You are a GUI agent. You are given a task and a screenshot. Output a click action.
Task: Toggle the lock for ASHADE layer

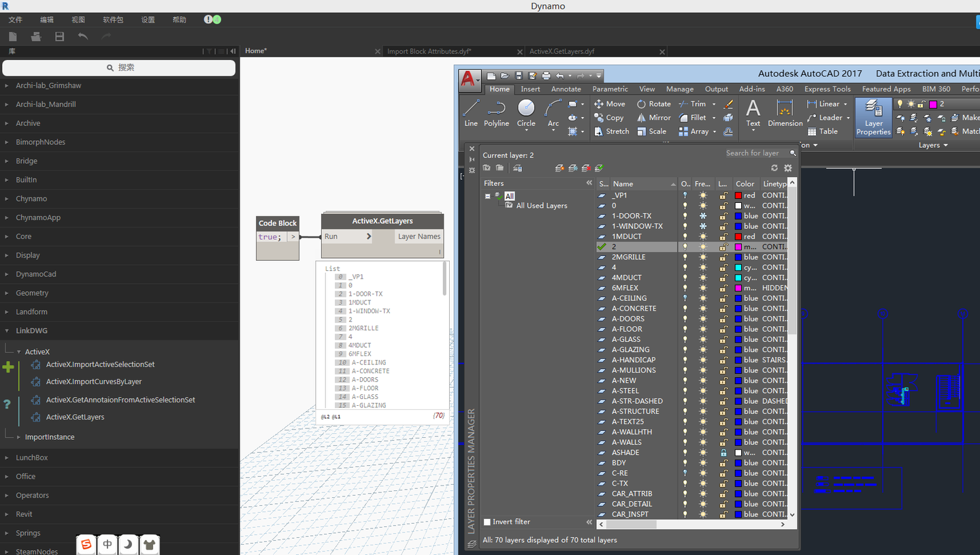point(723,452)
